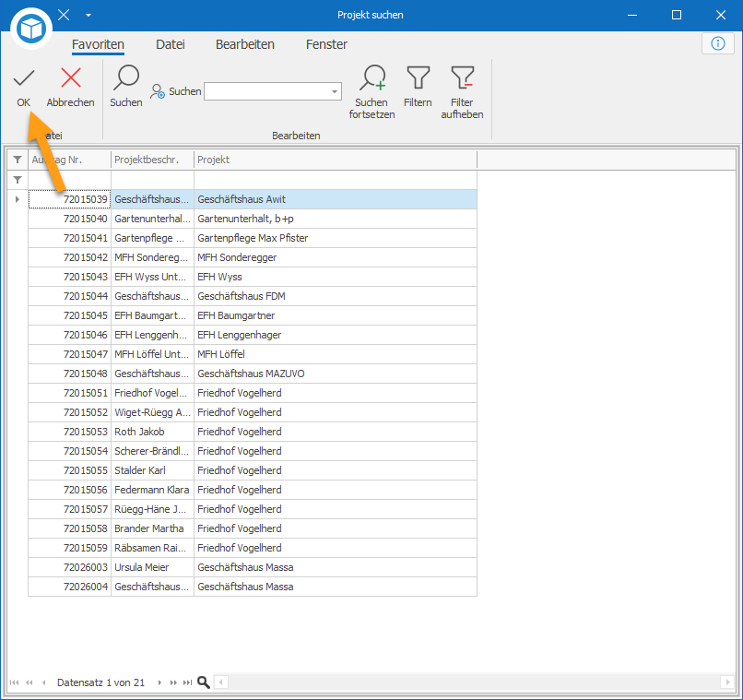Open the Fenster ribbon tab
The height and width of the screenshot is (700, 743).
pyautogui.click(x=326, y=44)
